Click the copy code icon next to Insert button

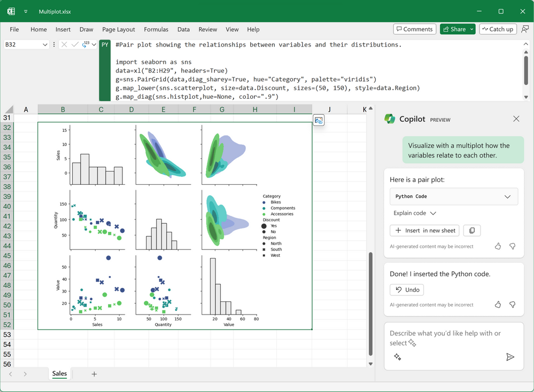coord(472,230)
